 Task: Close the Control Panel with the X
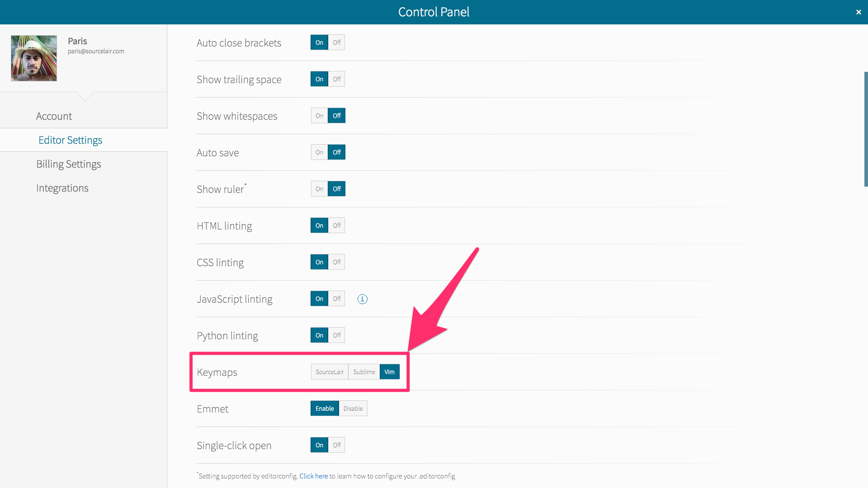click(x=858, y=12)
